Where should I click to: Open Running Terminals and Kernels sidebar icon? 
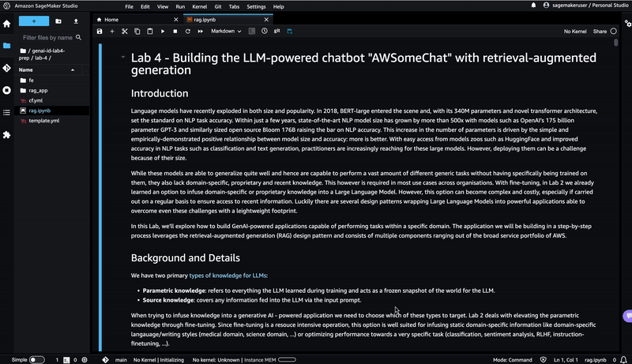tap(6, 90)
